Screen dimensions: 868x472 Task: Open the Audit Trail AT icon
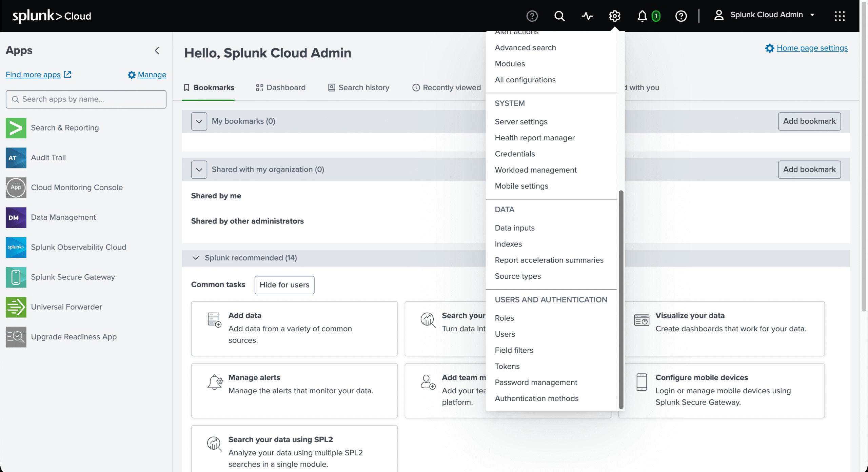[x=16, y=158]
